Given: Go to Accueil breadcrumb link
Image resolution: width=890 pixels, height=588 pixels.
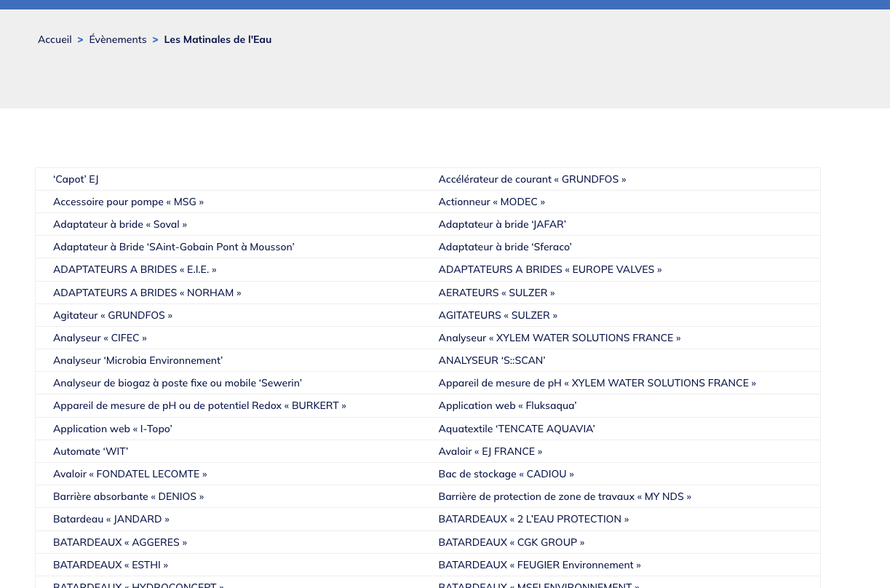Looking at the screenshot, I should point(55,39).
